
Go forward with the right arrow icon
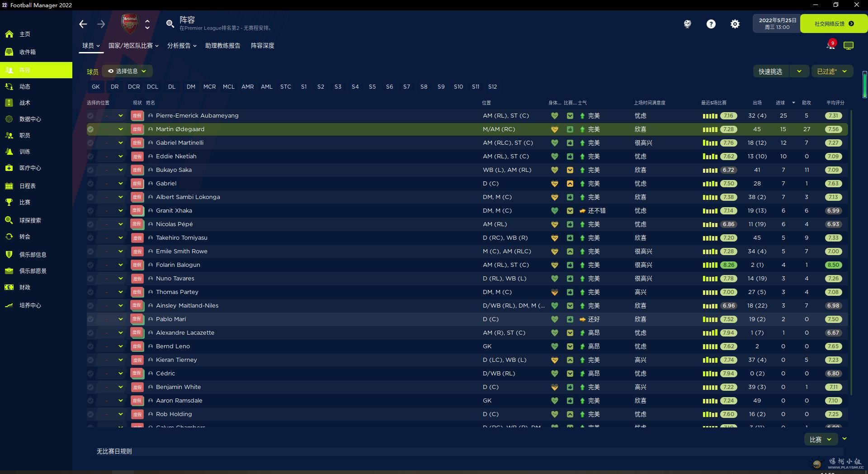(101, 24)
